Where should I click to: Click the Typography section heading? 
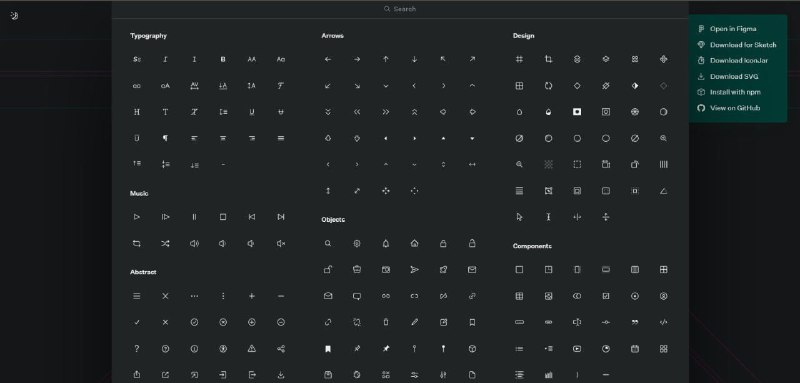click(148, 36)
